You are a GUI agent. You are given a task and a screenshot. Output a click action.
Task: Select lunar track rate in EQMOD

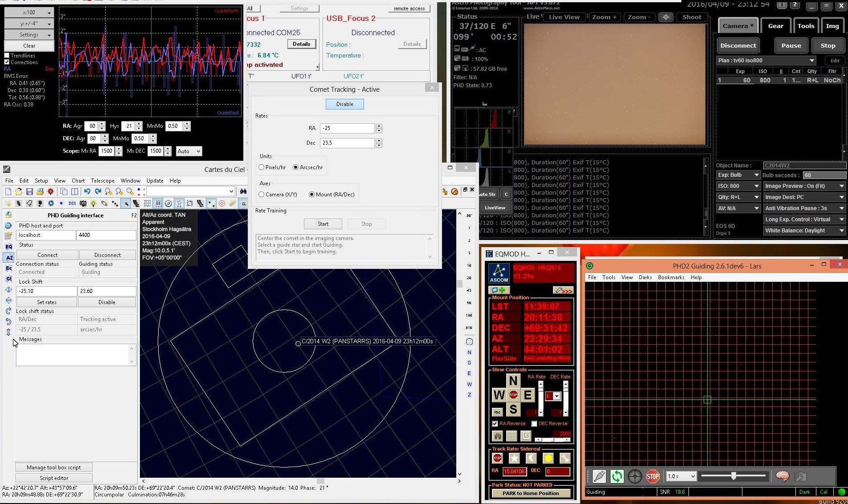531,458
